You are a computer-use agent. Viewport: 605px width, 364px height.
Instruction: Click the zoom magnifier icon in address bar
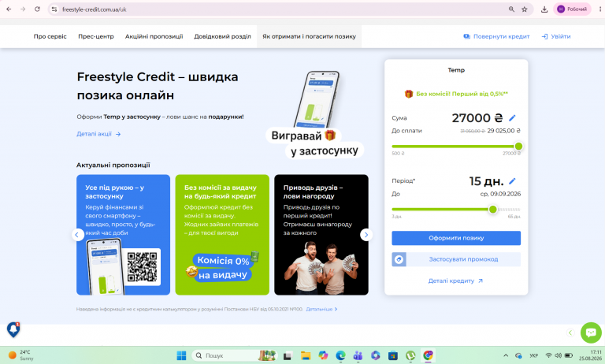[511, 9]
